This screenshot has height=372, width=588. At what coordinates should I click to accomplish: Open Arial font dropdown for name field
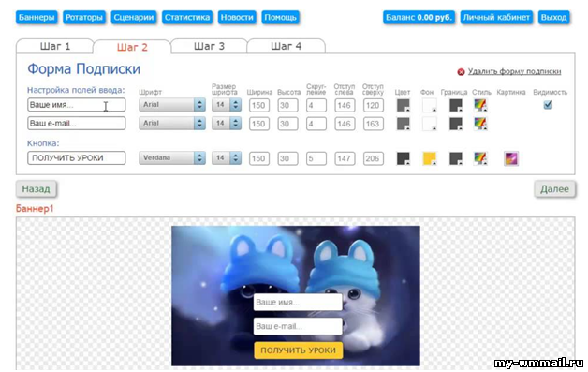pos(172,105)
